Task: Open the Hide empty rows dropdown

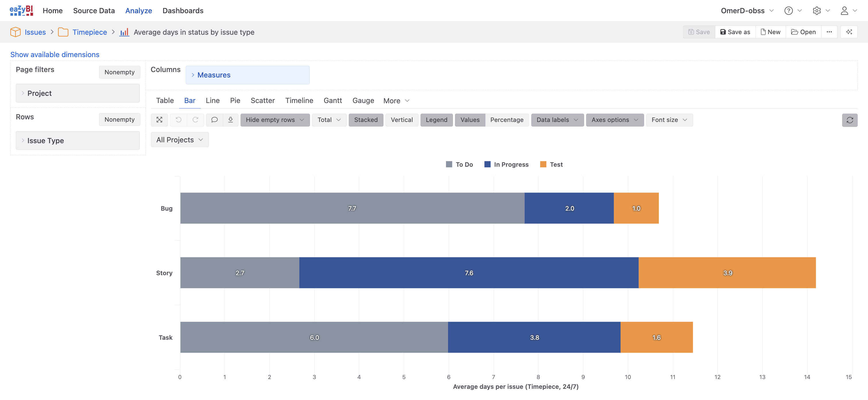Action: pyautogui.click(x=275, y=120)
